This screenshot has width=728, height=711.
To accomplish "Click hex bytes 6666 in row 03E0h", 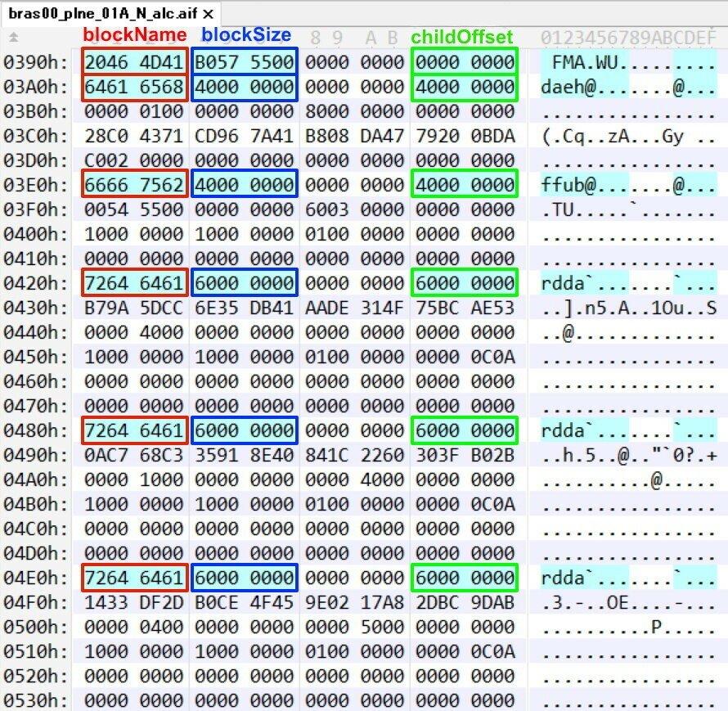I will click(x=106, y=185).
